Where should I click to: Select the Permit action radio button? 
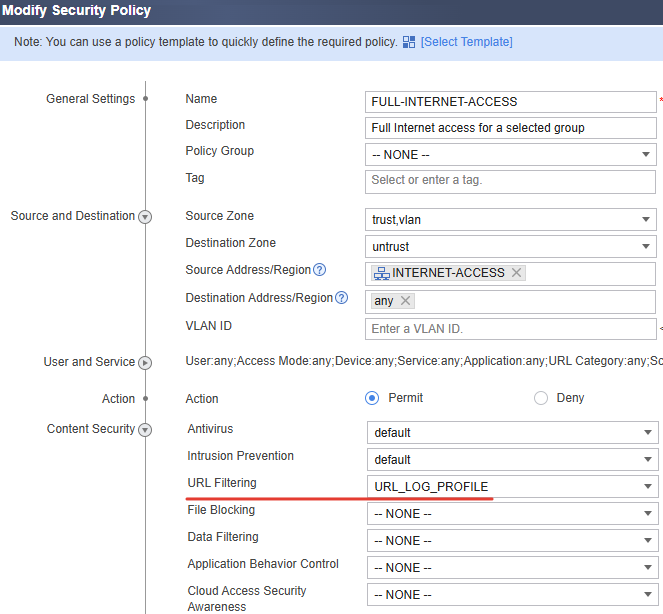[372, 398]
